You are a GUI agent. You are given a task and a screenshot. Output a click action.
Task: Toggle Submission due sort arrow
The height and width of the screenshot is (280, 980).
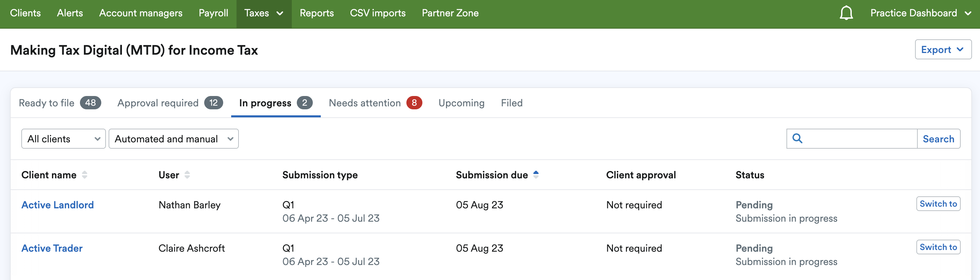(536, 175)
